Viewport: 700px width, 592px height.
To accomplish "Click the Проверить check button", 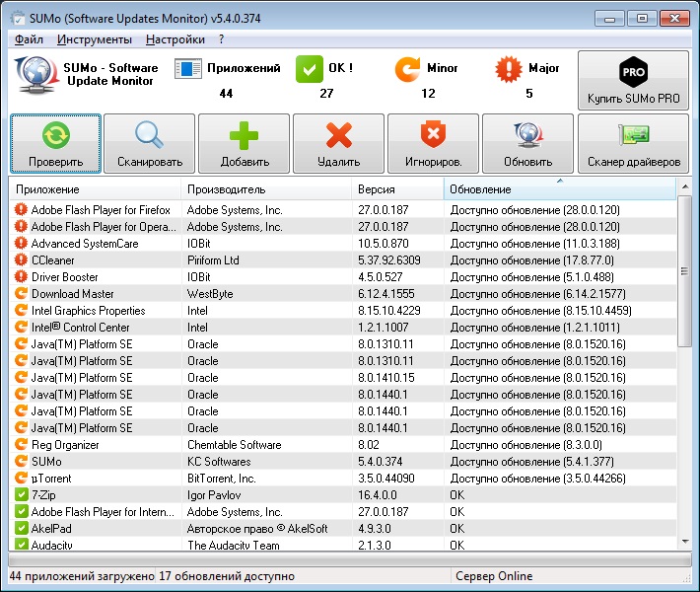I will pos(56,143).
